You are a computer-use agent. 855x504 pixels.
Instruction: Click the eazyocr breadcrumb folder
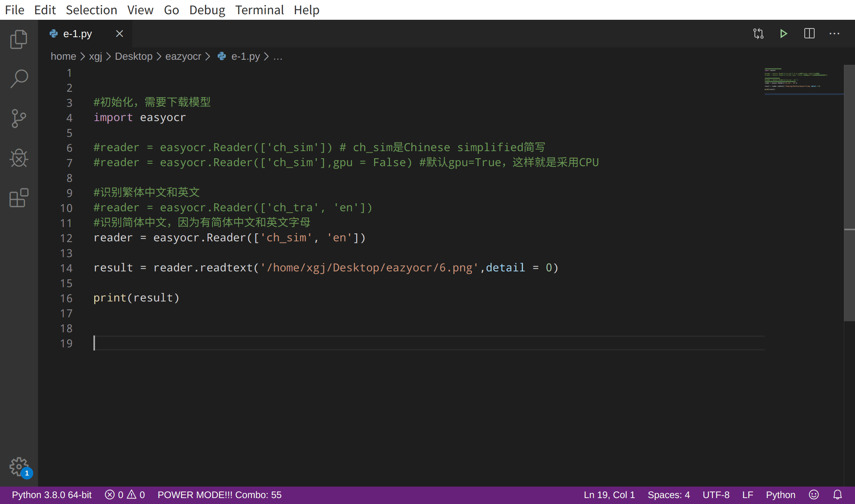tap(183, 57)
